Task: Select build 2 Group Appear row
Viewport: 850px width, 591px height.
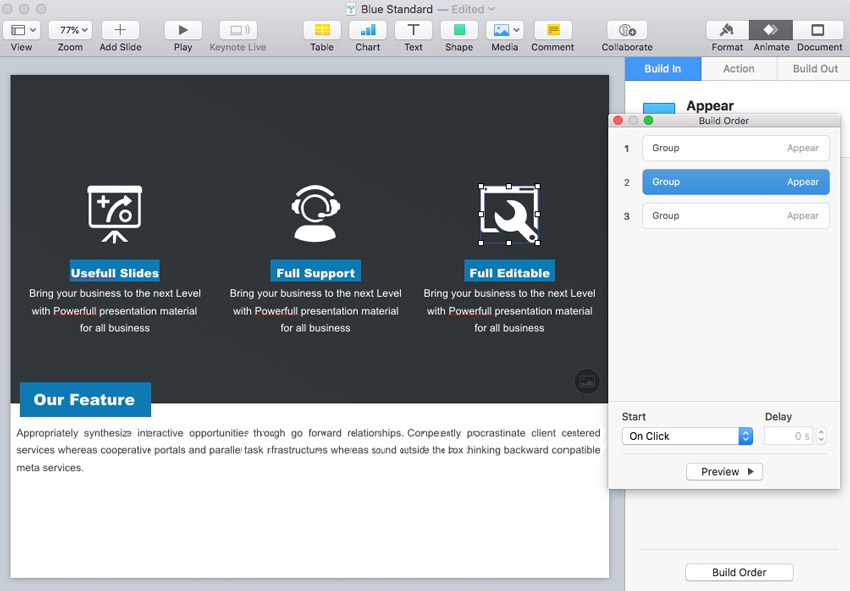Action: 736,182
